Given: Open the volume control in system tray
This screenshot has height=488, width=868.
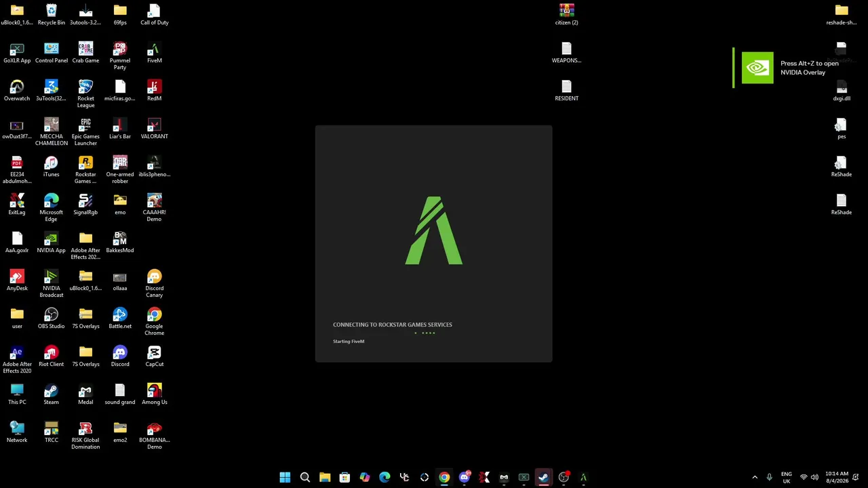Looking at the screenshot, I should [814, 477].
